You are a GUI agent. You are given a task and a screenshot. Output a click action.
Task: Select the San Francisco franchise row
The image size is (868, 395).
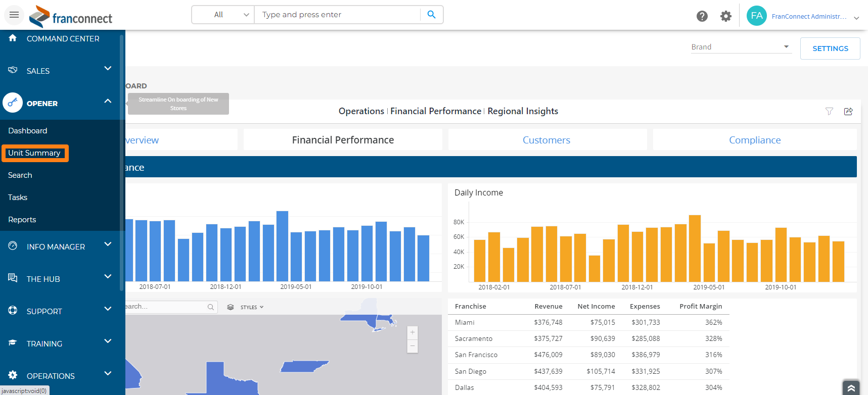588,355
